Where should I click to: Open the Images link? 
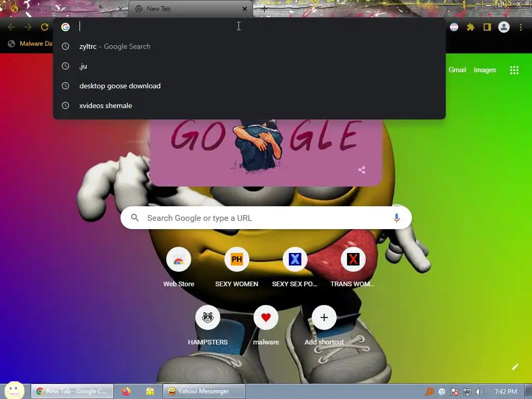tap(485, 70)
